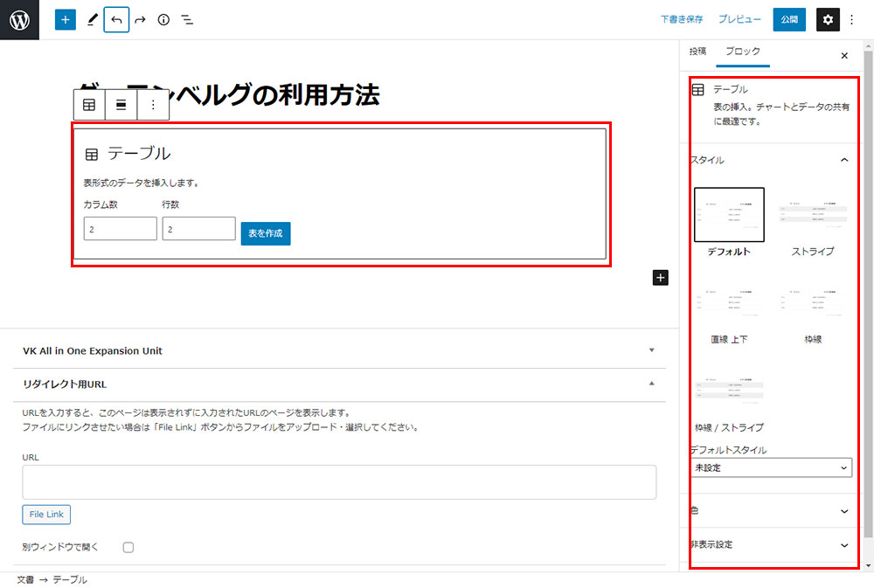874x588 pixels.
Task: Open the block inserter plus button
Action: tap(66, 19)
